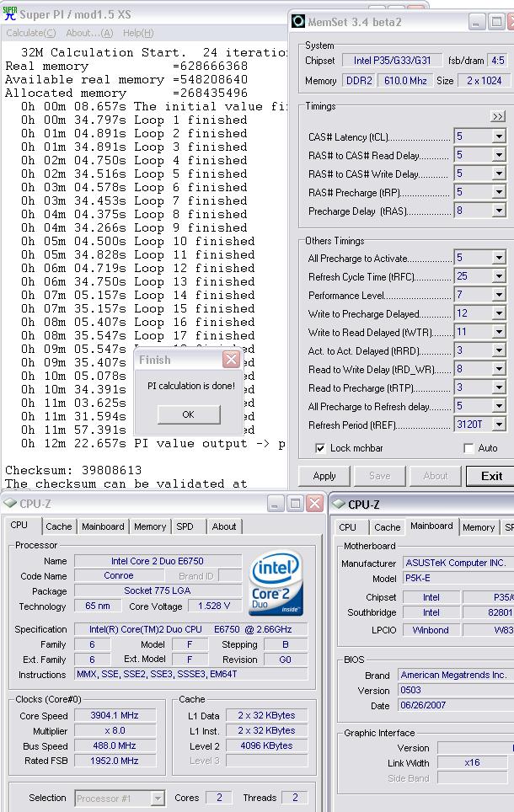The image size is (514, 812).
Task: Minimize the MemSet window
Action: [477, 22]
